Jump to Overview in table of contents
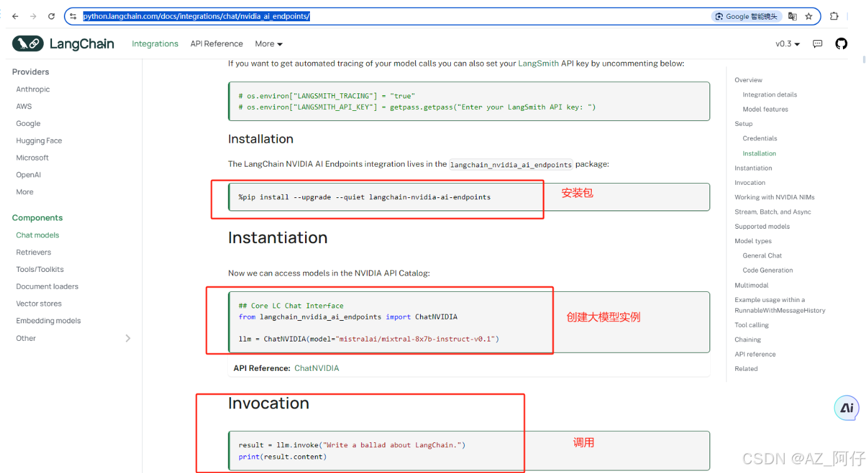The width and height of the screenshot is (868, 473). 748,80
